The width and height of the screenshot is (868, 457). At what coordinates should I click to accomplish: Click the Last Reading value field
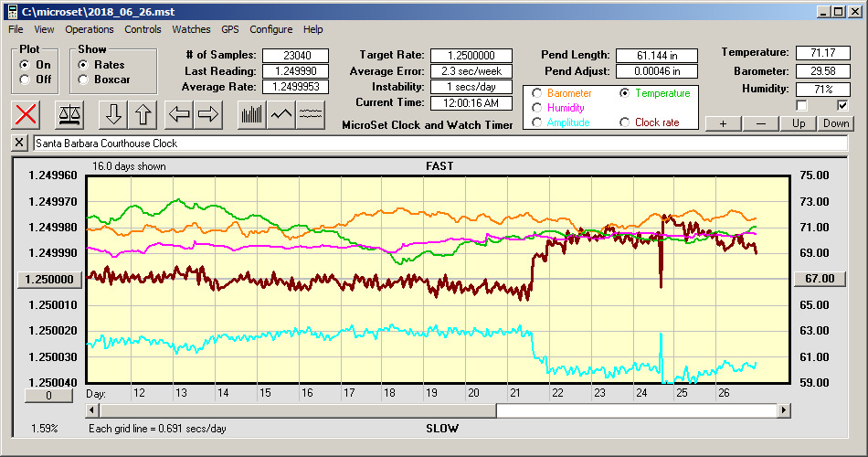296,71
